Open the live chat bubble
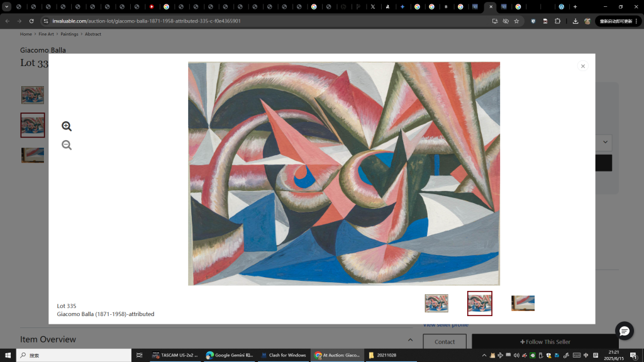644x362 pixels. click(625, 331)
